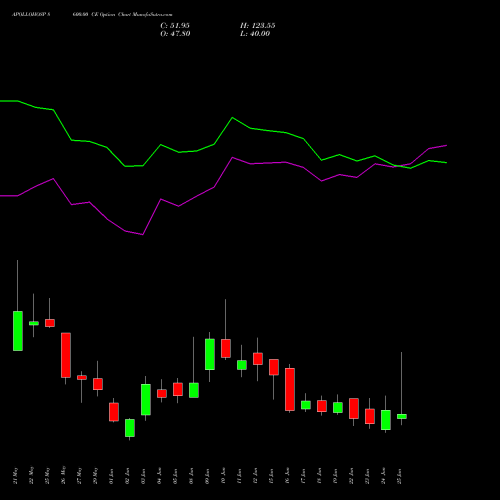500x500 pixels.
Task: Click the APOLLOHOSP chart title text
Action: (92, 15)
